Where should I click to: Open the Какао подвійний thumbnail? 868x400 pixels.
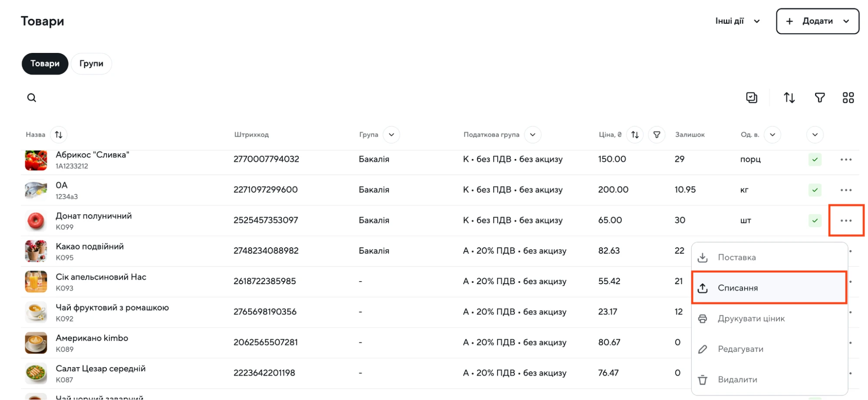click(36, 251)
